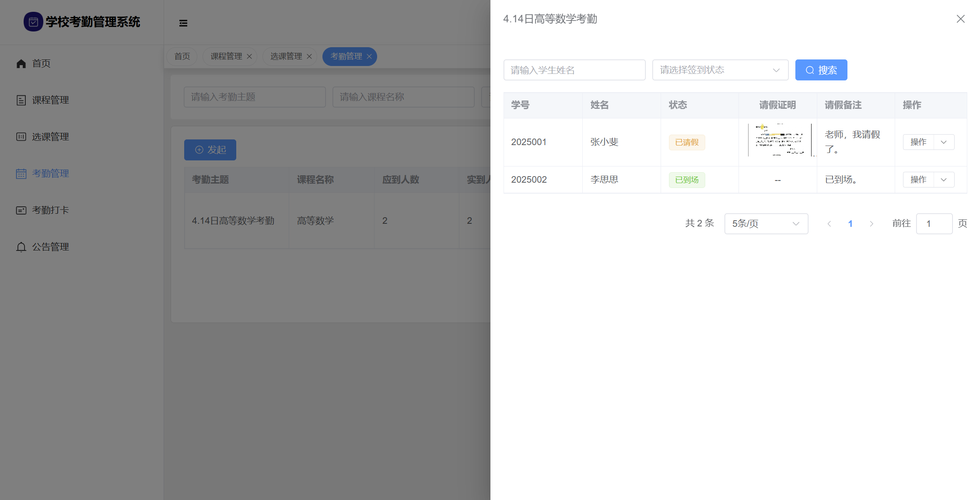Open the 5条/页 page size selector
This screenshot has height=500, width=980.
[x=766, y=224]
